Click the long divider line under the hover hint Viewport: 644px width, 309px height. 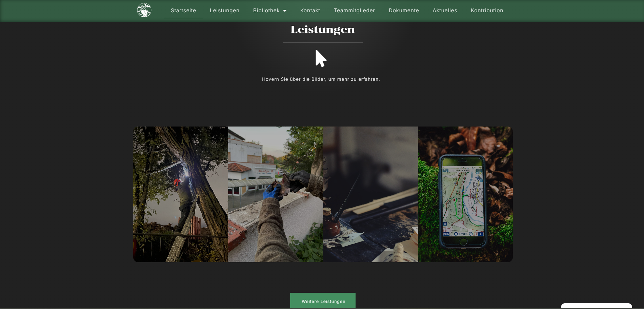pos(323,97)
